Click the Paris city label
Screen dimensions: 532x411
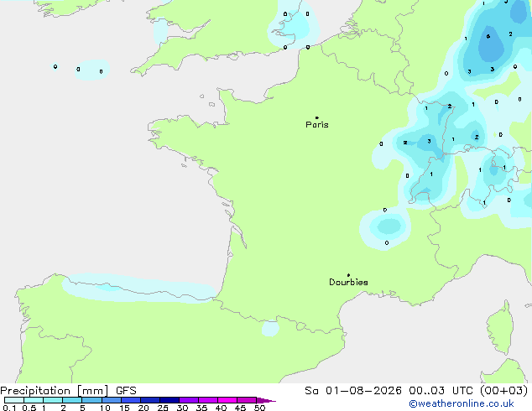coord(317,125)
